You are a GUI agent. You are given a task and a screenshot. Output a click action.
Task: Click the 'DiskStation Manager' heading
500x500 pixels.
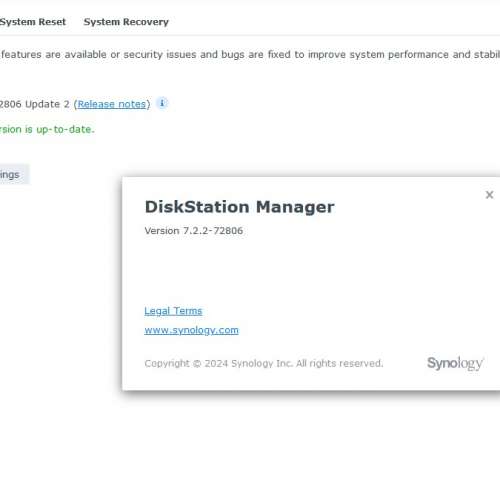point(239,207)
